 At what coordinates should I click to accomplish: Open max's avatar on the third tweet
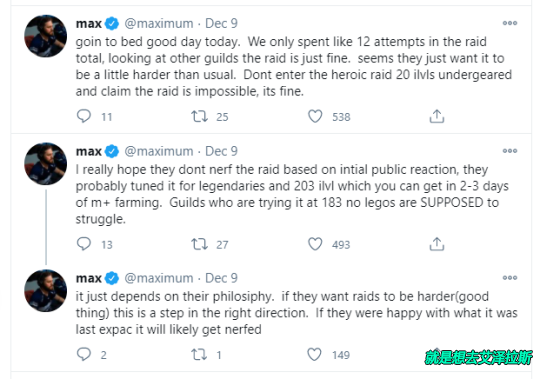pos(45,291)
